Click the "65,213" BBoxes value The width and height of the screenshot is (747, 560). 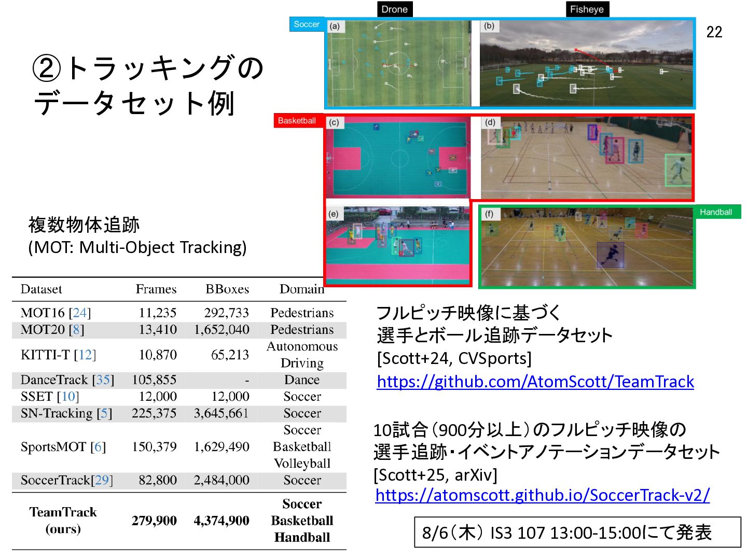click(x=230, y=355)
